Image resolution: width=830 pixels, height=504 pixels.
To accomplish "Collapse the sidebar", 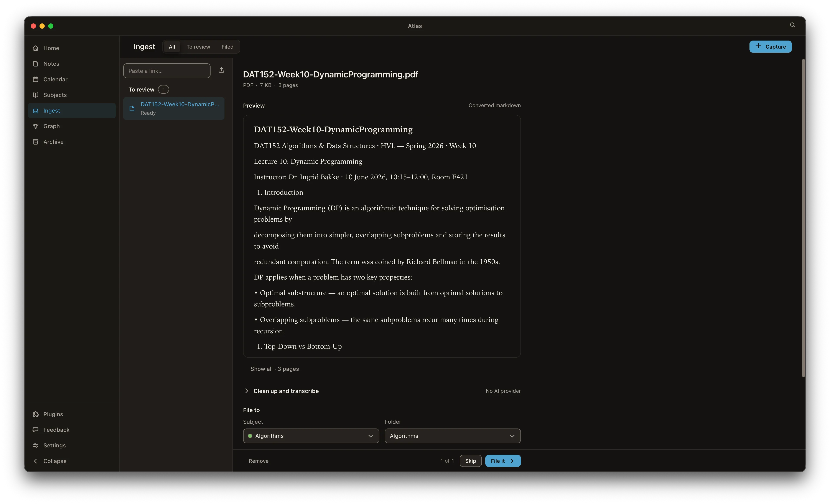I will (72, 461).
